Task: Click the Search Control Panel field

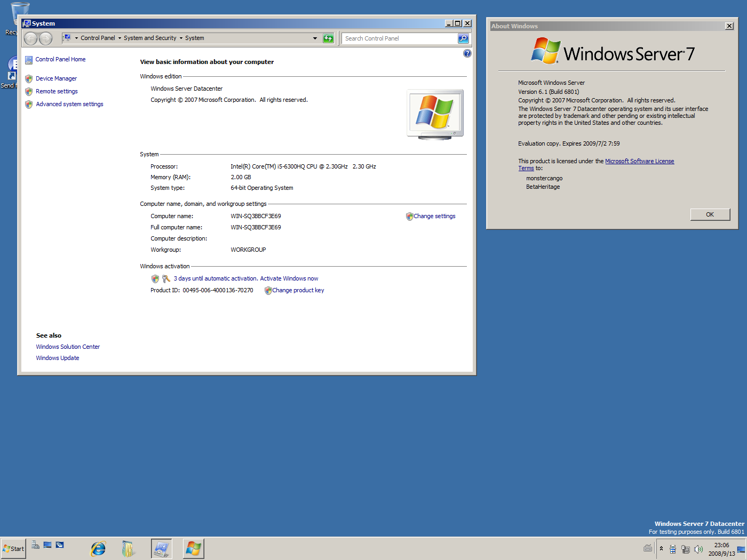Action: [400, 38]
